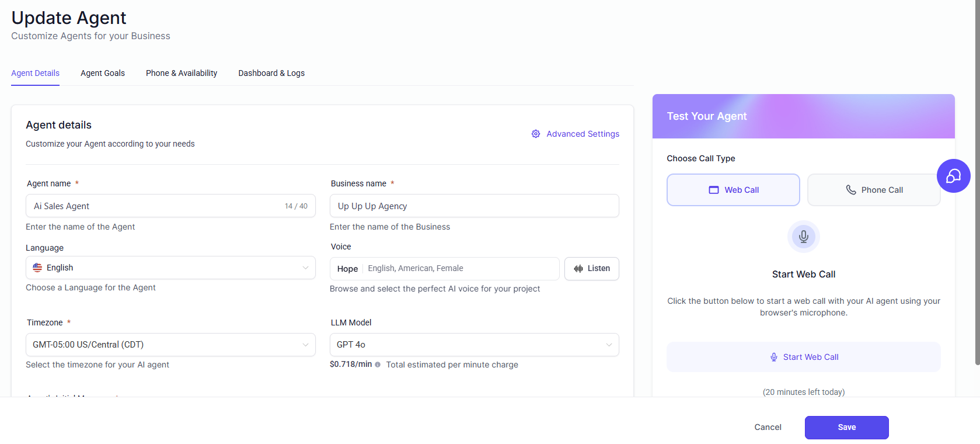The width and height of the screenshot is (980, 444).
Task: Expand the Language chevron arrow
Action: tap(305, 268)
